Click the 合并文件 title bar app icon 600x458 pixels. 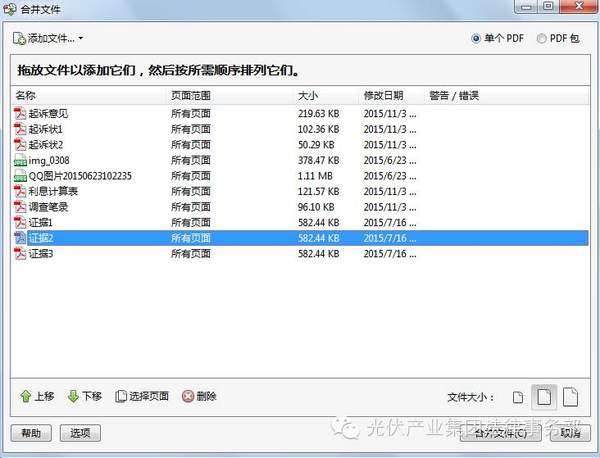tap(10, 8)
